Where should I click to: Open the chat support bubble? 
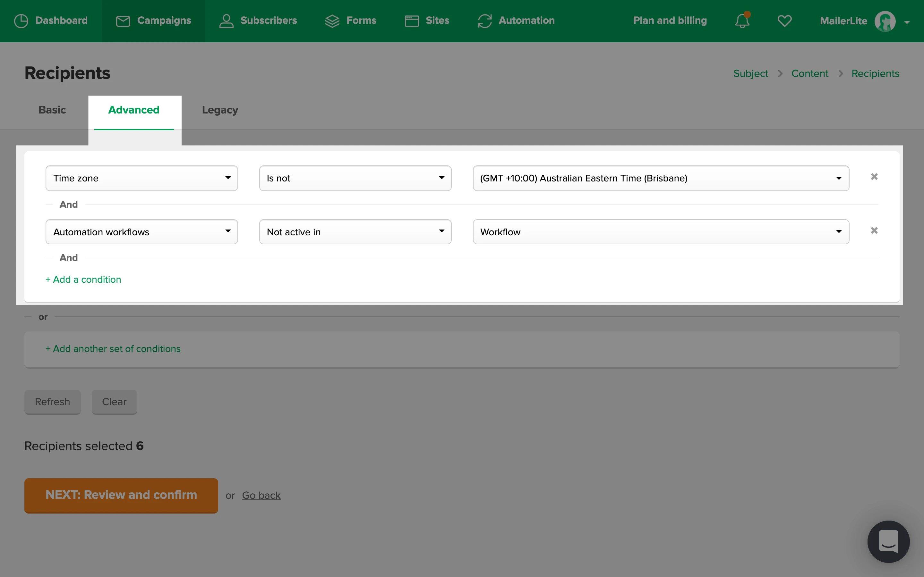pos(888,541)
